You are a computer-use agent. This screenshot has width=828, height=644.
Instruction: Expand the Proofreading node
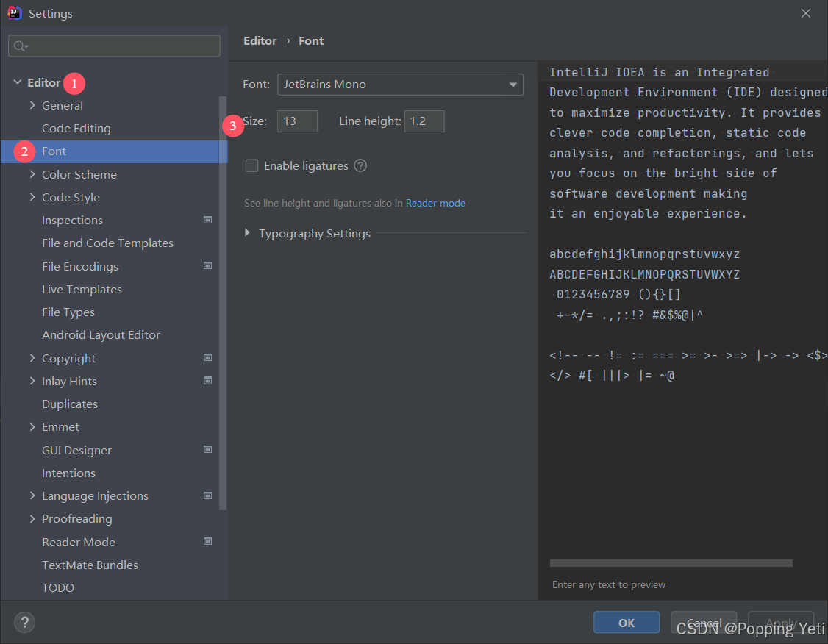tap(32, 518)
